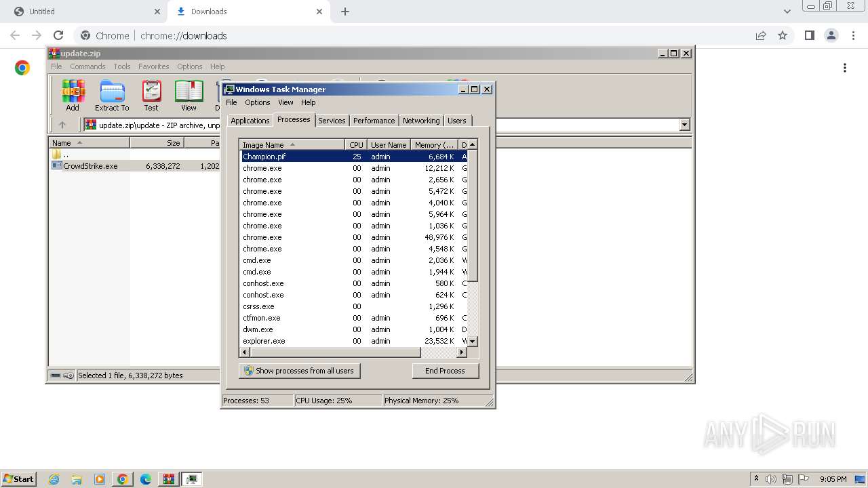Go back in Chrome
Image resolution: width=868 pixels, height=488 pixels.
click(x=15, y=35)
